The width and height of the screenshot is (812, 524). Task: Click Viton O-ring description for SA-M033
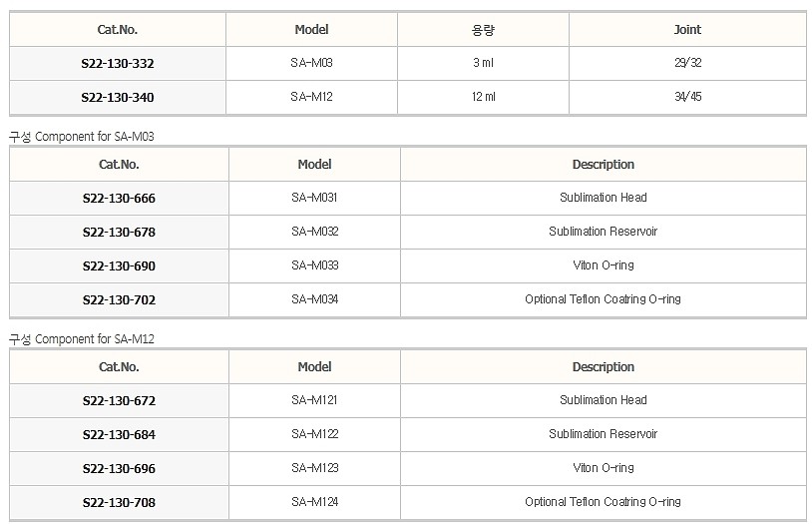tap(604, 265)
